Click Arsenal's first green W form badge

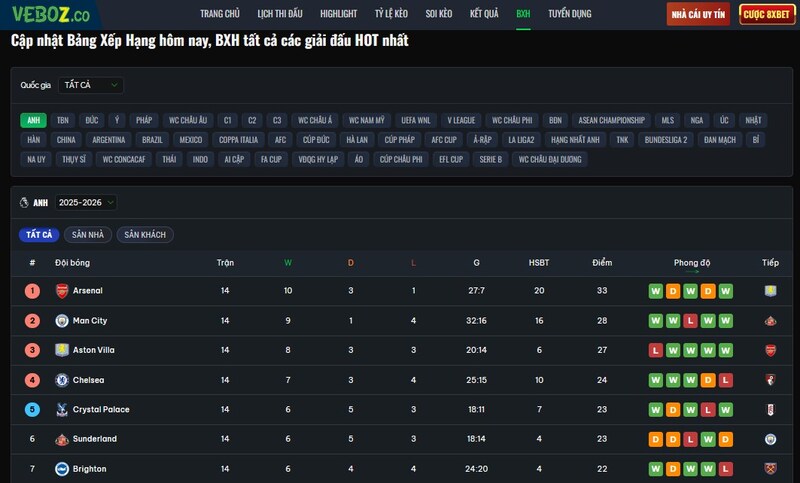[x=656, y=291]
